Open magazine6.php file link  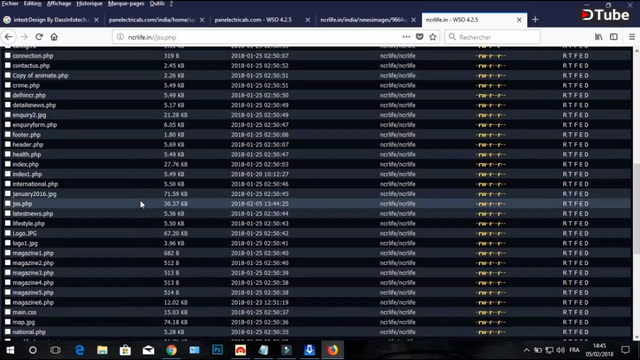pyautogui.click(x=33, y=302)
